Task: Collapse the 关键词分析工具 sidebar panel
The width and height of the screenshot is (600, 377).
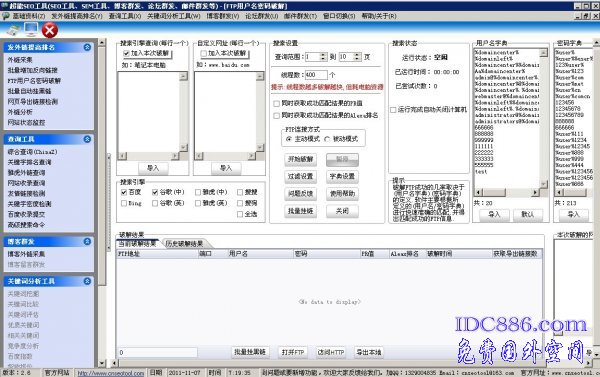Action: (x=87, y=281)
